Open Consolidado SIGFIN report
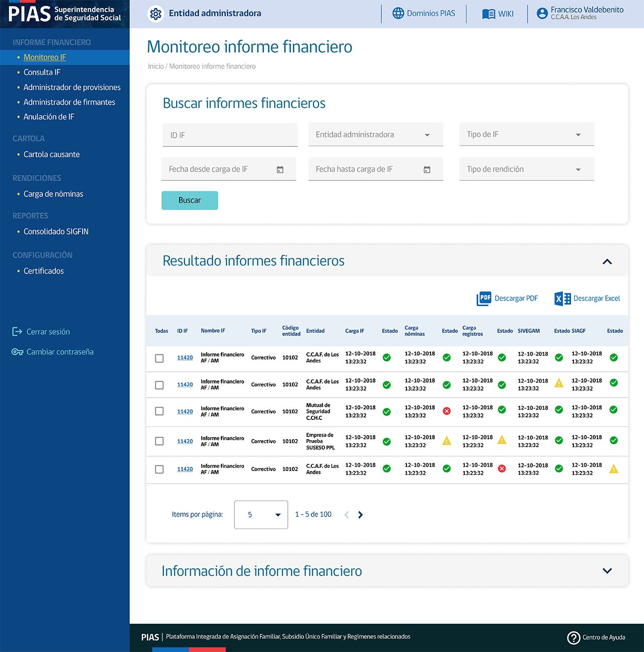This screenshot has height=652, width=644. point(56,232)
